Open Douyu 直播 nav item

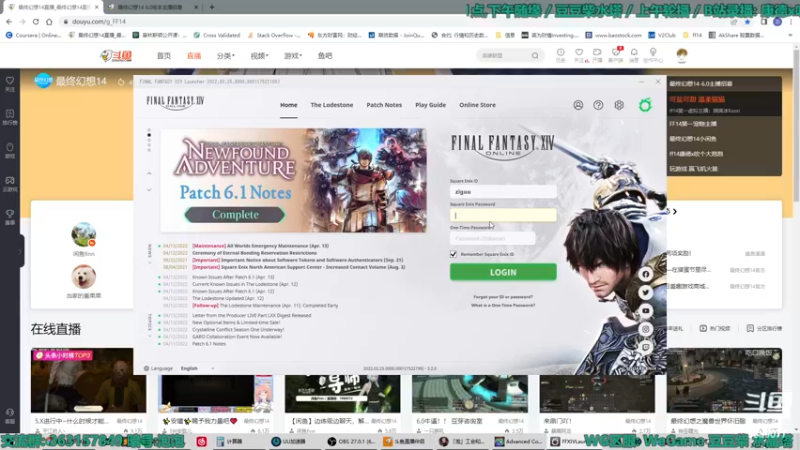pos(194,56)
